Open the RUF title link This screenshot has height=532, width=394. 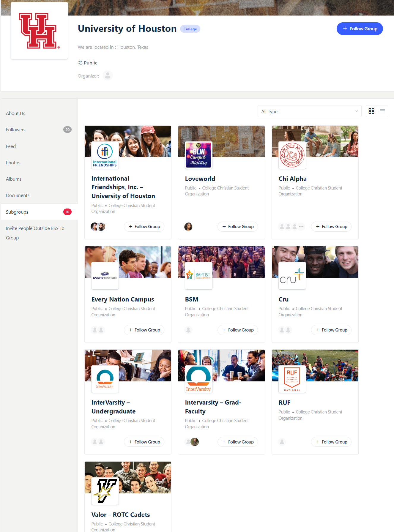[284, 403]
